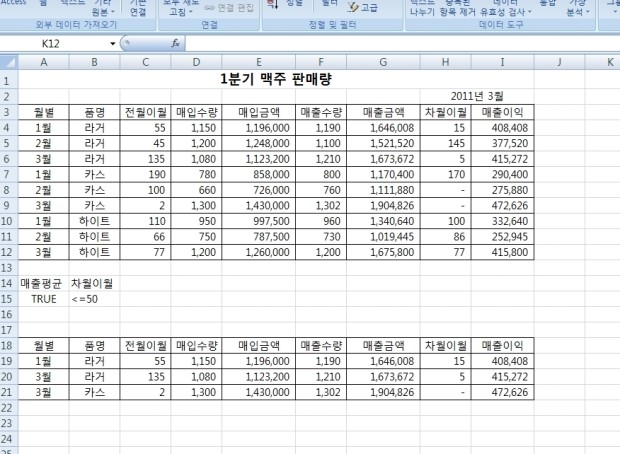The height and width of the screenshot is (454, 620).
Task: Select column E header
Action: pyautogui.click(x=259, y=62)
